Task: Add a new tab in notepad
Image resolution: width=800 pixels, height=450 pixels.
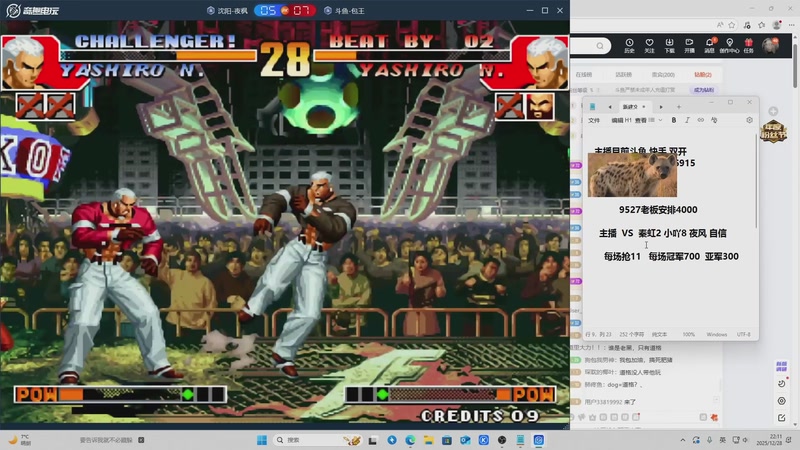Action: 679,107
